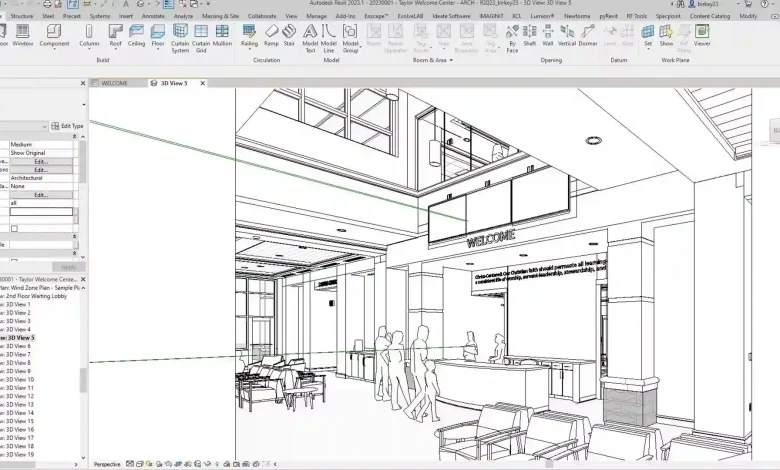Image resolution: width=780 pixels, height=470 pixels.
Task: Expand the Set work plane dropdown arrow
Action: pyautogui.click(x=648, y=50)
